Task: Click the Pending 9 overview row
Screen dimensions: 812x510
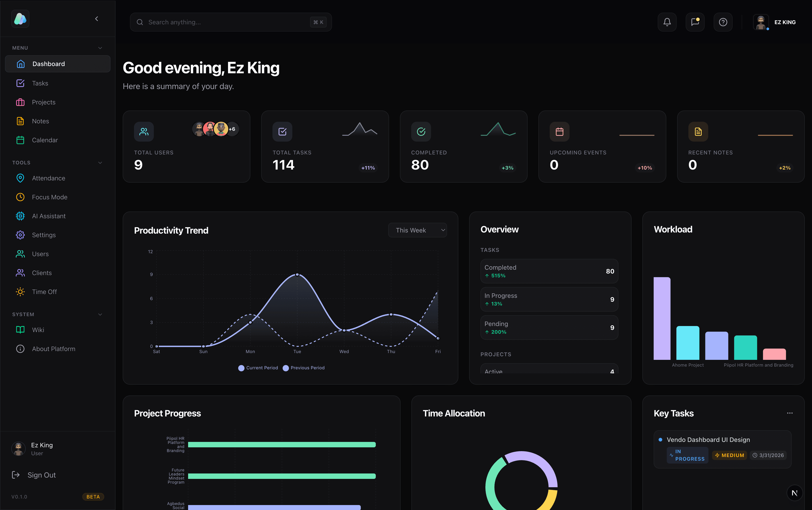Action: (x=549, y=328)
